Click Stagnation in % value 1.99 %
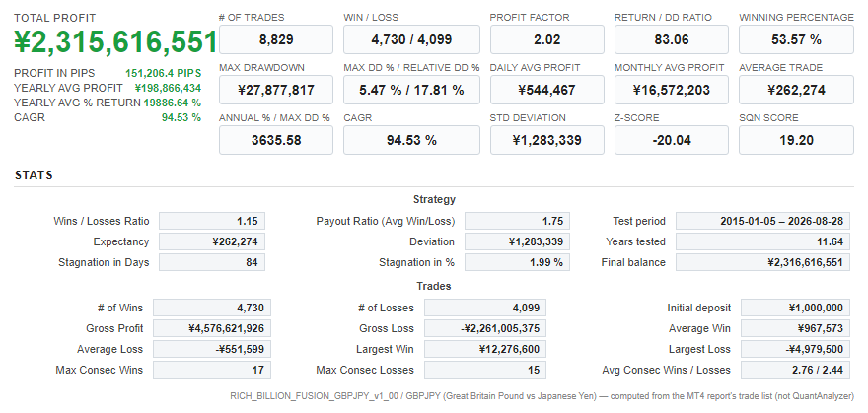 (517, 262)
